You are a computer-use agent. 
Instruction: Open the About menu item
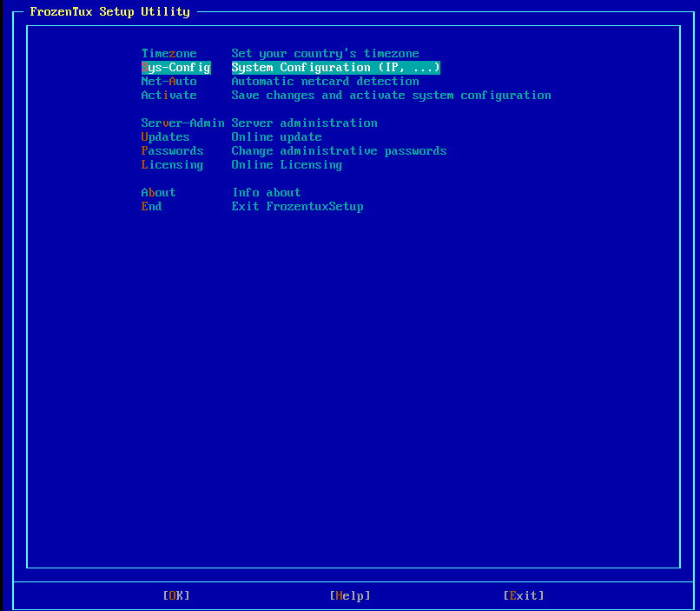158,192
